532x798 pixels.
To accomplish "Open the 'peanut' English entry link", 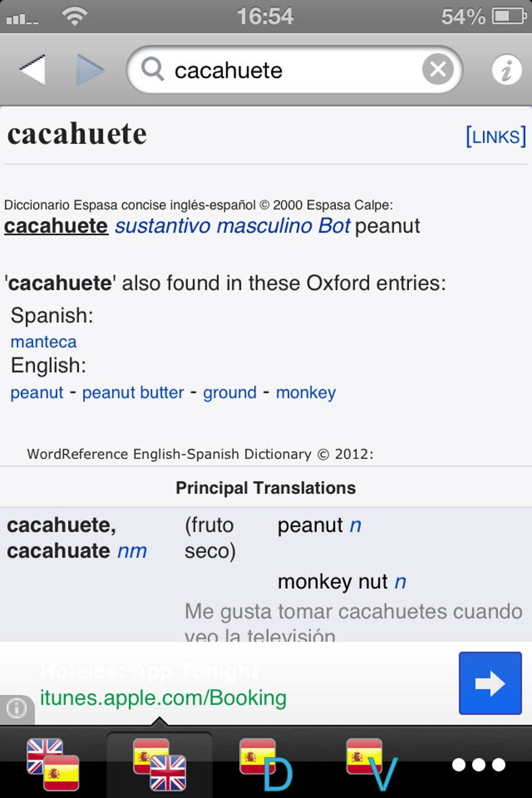I will tap(37, 392).
